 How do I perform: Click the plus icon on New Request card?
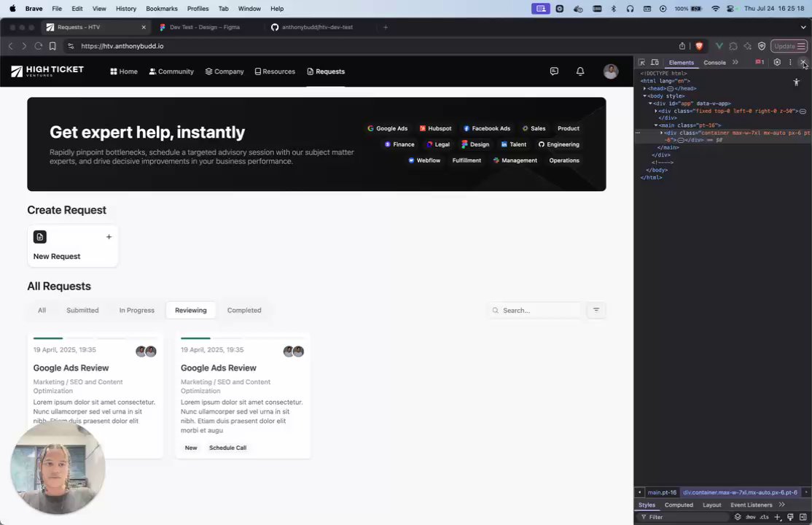[x=109, y=237]
